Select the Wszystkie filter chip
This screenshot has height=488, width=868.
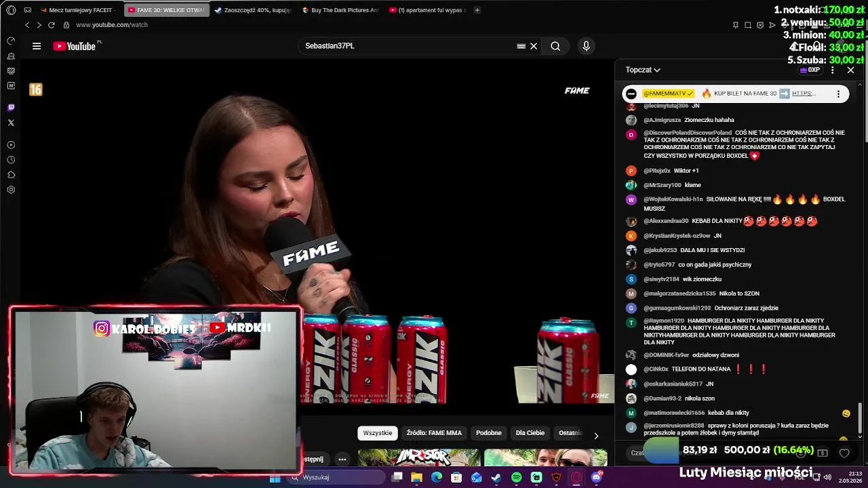[x=378, y=433]
